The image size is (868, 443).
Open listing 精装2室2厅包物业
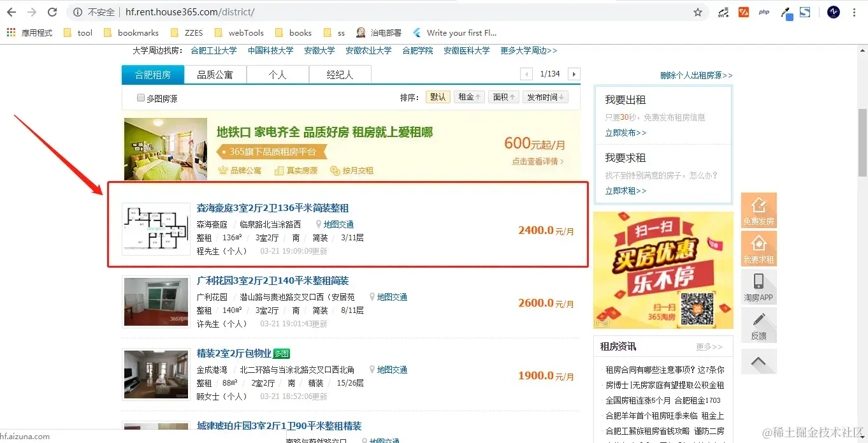click(234, 353)
